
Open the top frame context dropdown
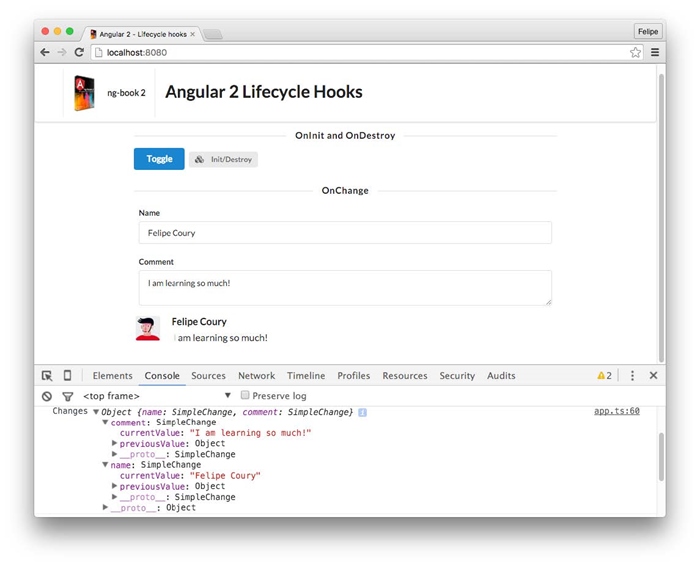pos(227,396)
